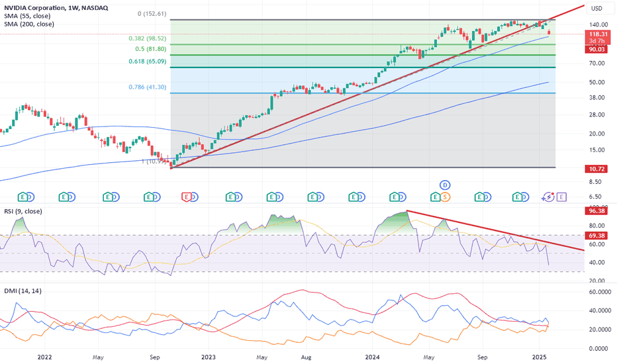Click the 96.38 RSI value tag
This screenshot has width=617, height=364.
pos(596,211)
